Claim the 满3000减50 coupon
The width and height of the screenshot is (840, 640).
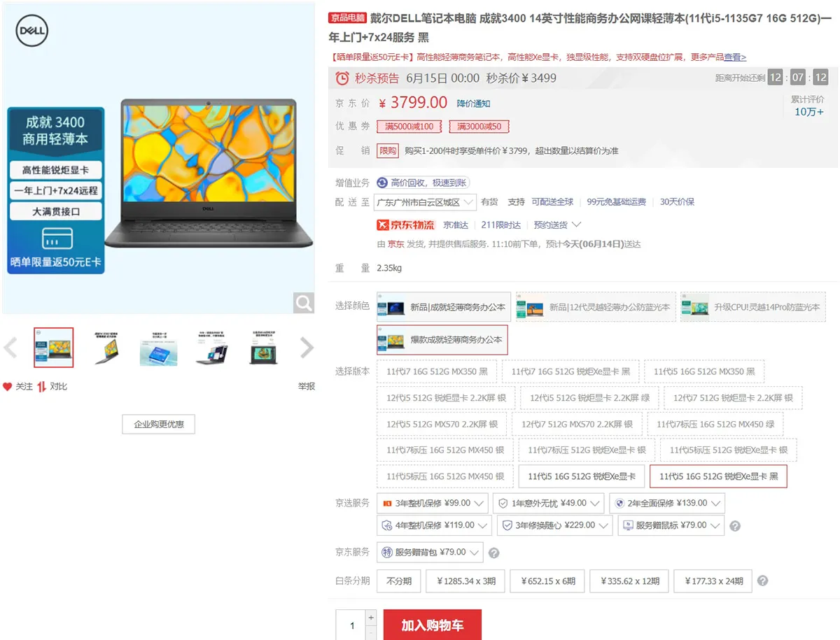(479, 127)
